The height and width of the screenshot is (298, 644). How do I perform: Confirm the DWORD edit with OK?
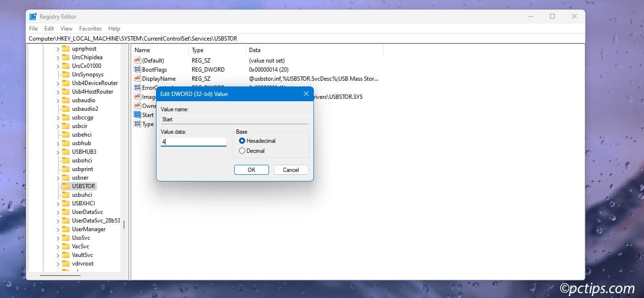251,170
